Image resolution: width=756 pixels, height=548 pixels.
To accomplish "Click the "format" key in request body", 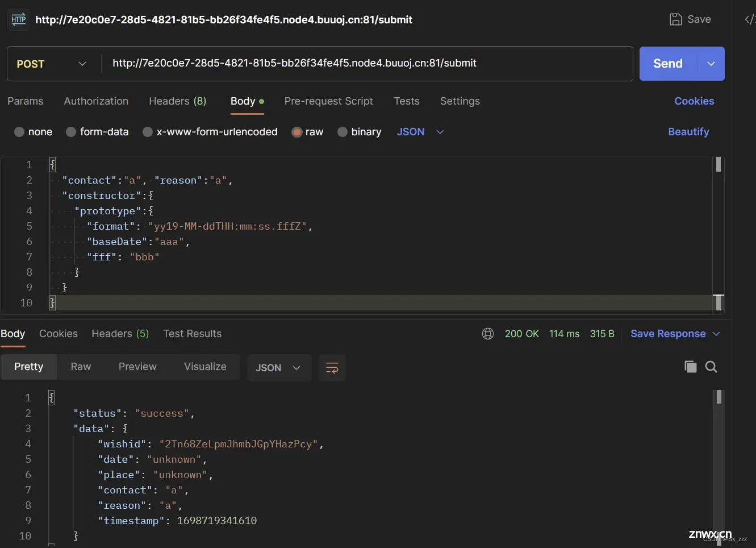I will click(111, 226).
